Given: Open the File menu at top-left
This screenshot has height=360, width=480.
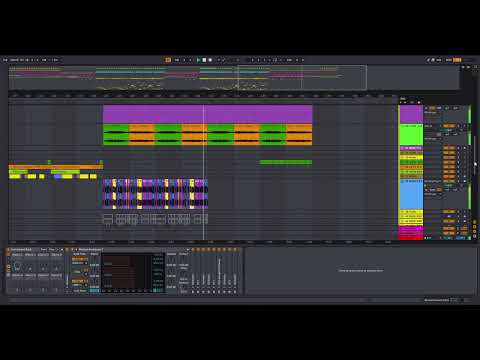Looking at the screenshot, I should 5,60.
